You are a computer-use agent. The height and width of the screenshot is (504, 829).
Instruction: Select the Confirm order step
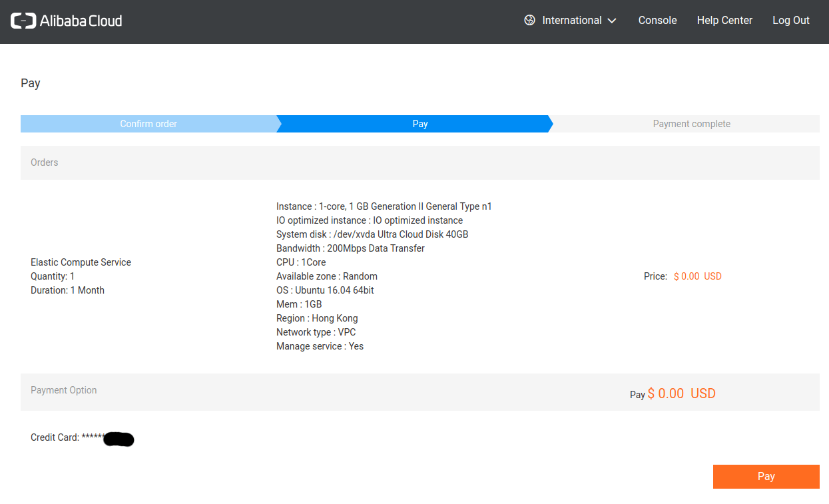(148, 124)
